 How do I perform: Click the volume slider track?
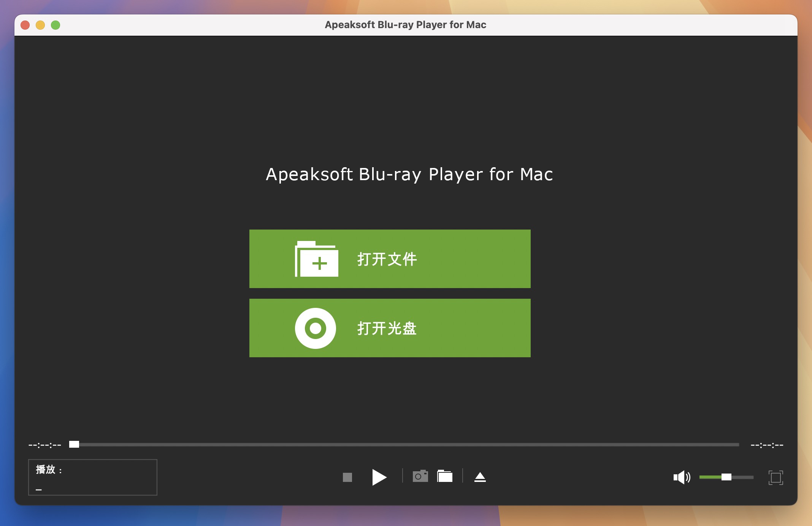[x=726, y=477]
